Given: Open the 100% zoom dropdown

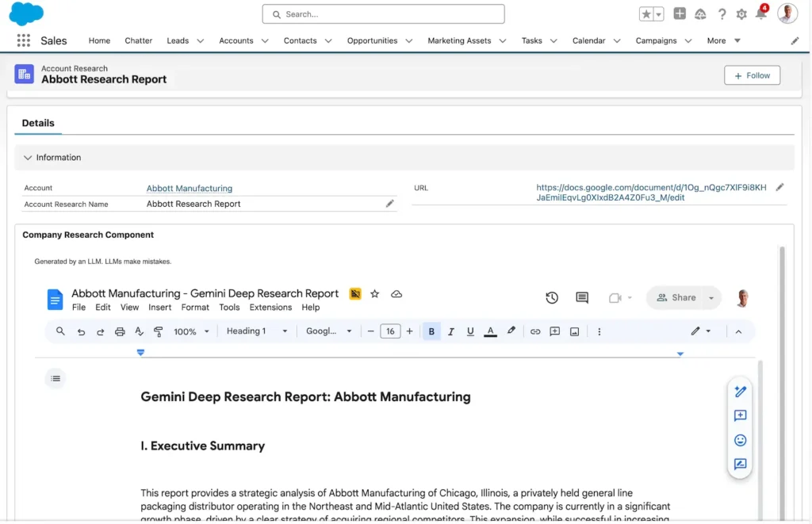Looking at the screenshot, I should coord(191,332).
